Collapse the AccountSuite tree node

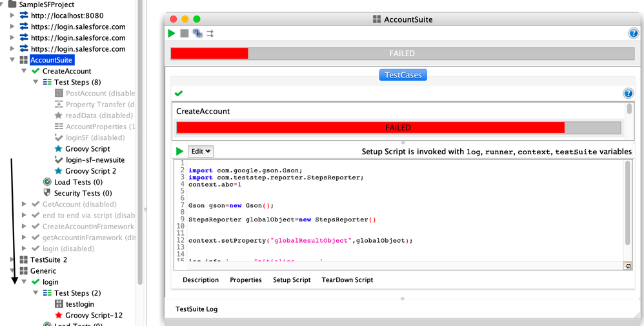(x=14, y=60)
